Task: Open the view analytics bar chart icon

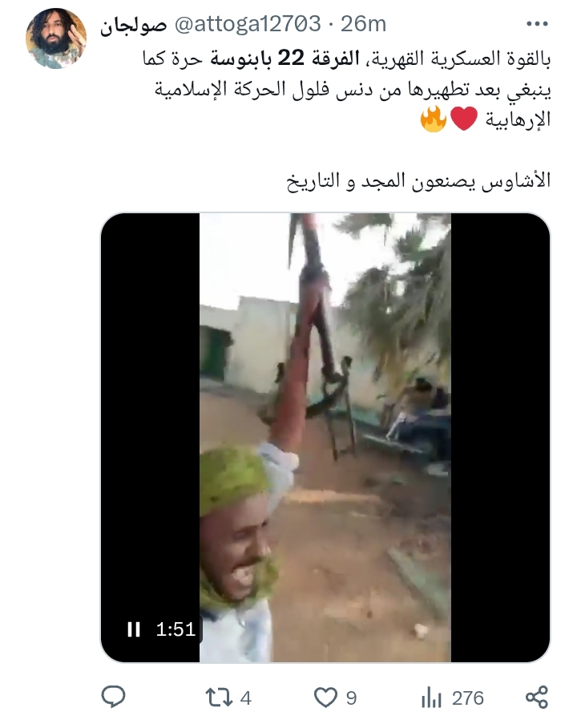Action: pyautogui.click(x=431, y=698)
